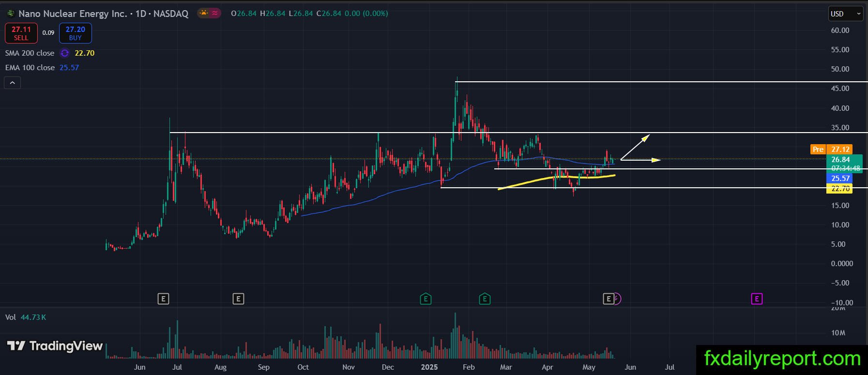868x375 pixels.
Task: Click the Nov label on the time axis
Action: tap(349, 367)
